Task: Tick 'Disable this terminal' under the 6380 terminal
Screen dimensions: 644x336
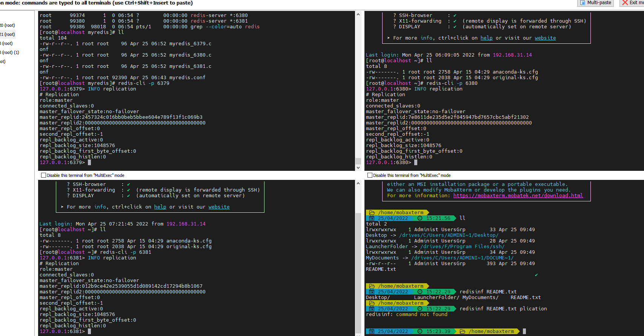Action: (x=370, y=175)
